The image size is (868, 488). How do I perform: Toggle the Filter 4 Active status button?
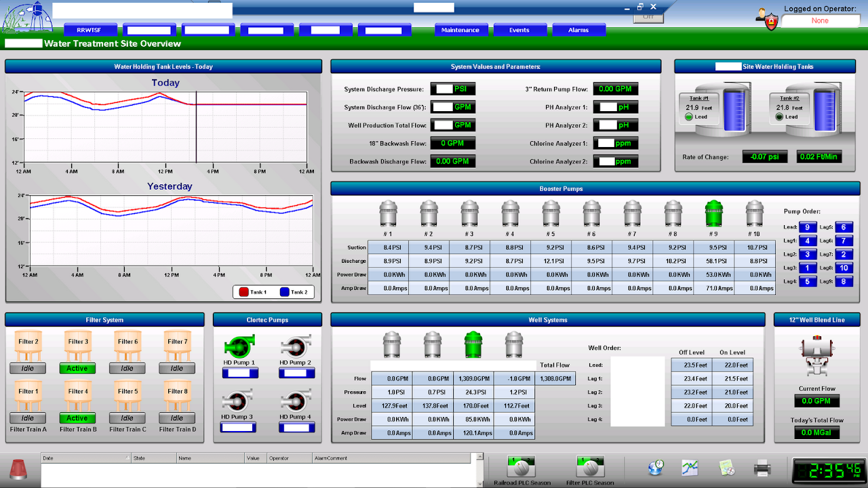pos(77,418)
